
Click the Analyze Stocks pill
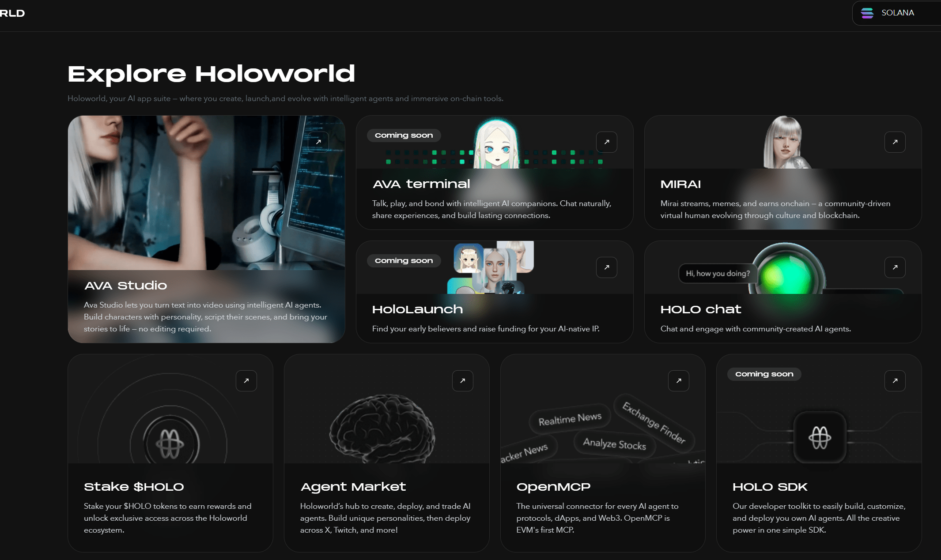point(614,443)
